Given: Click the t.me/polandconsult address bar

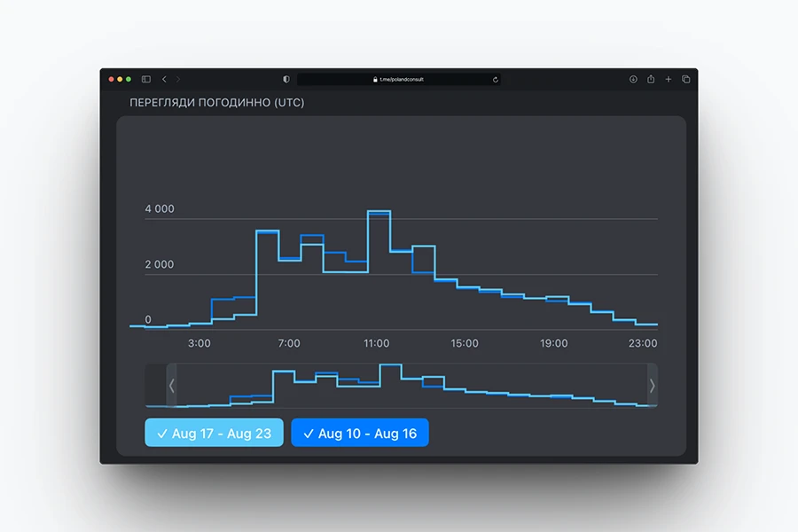Looking at the screenshot, I should coord(399,79).
